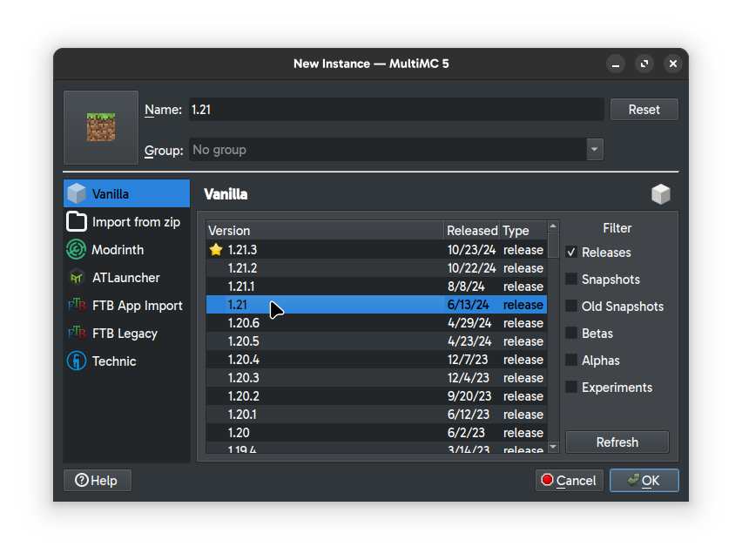Choose the Technic source icon

[x=77, y=361]
